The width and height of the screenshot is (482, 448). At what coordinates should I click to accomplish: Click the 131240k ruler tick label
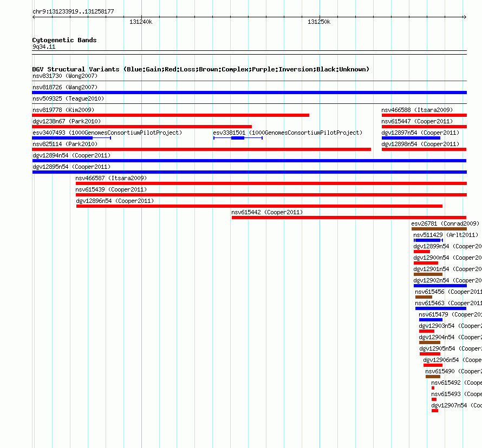click(x=141, y=22)
